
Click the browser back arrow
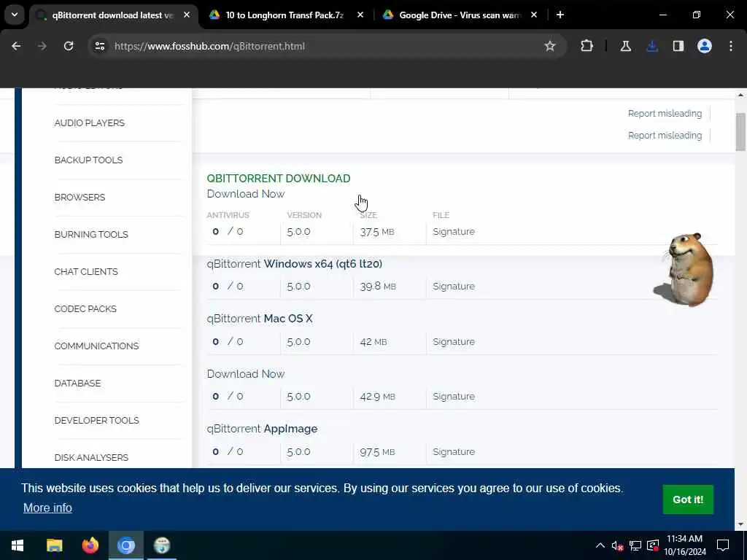click(16, 46)
